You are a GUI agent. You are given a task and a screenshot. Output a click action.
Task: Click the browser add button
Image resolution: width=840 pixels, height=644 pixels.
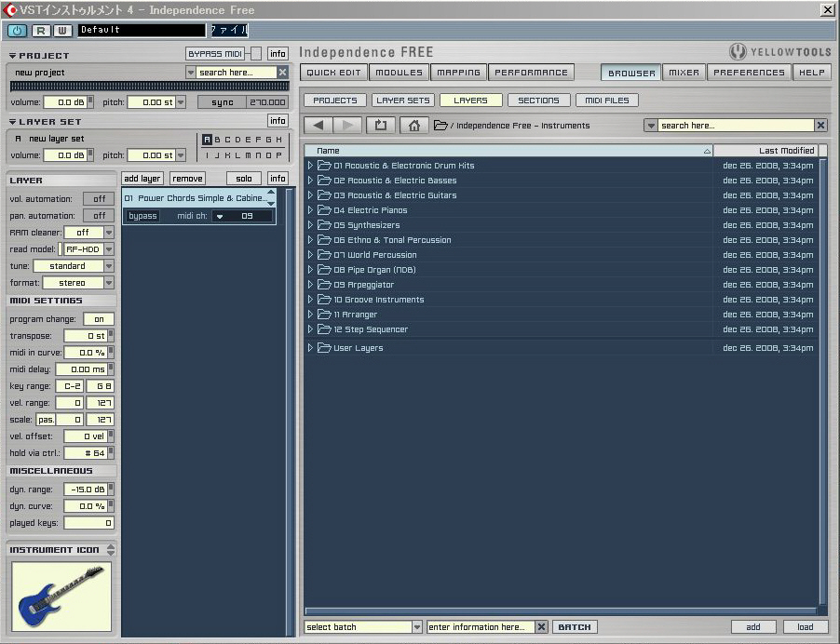[752, 627]
